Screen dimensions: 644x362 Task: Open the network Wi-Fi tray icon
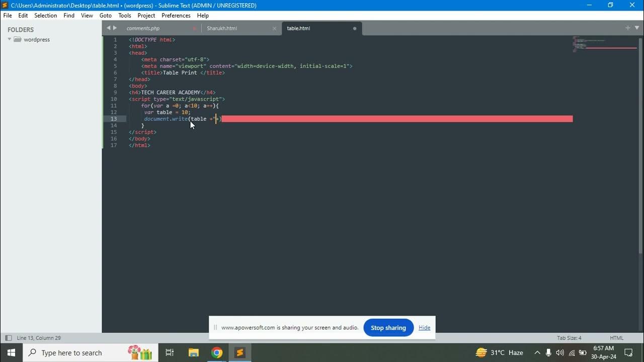(x=572, y=352)
